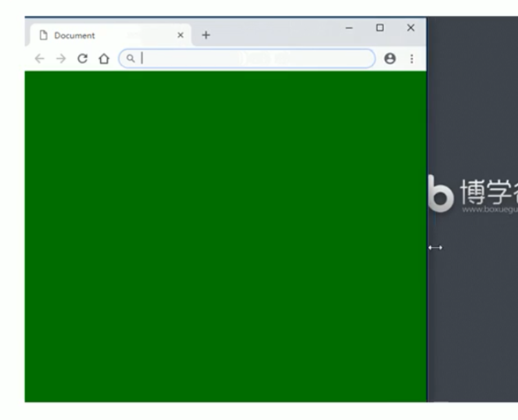
Task: Click the empty tab strip area beside plus
Action: (274, 35)
